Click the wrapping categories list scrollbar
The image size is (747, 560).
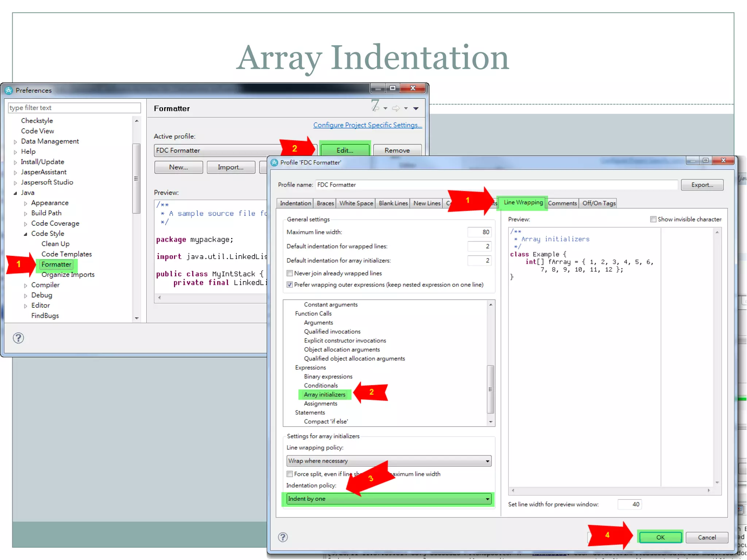click(491, 389)
